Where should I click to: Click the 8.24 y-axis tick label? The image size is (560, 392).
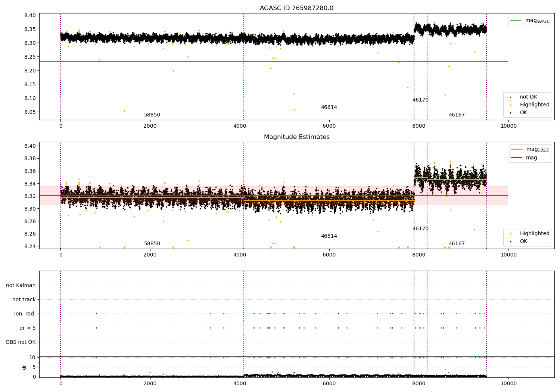click(30, 246)
